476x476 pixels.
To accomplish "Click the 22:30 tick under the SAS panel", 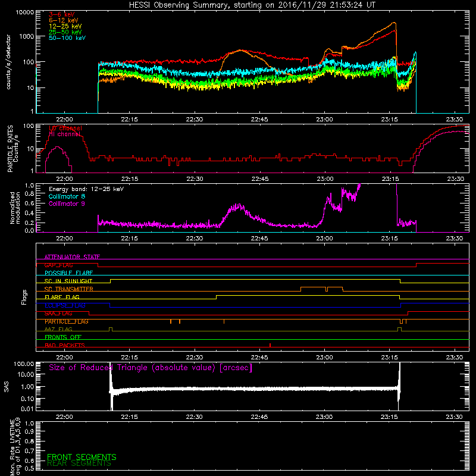I will (x=195, y=417).
